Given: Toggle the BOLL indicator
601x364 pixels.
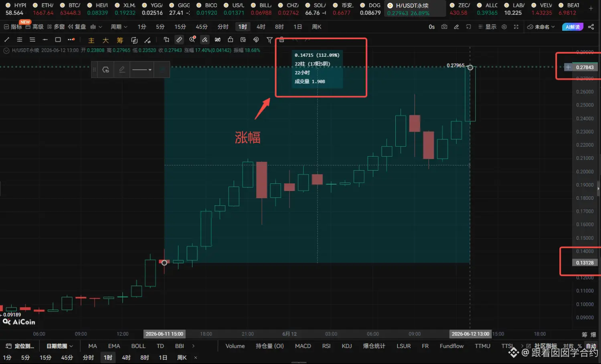Looking at the screenshot, I should pyautogui.click(x=138, y=346).
